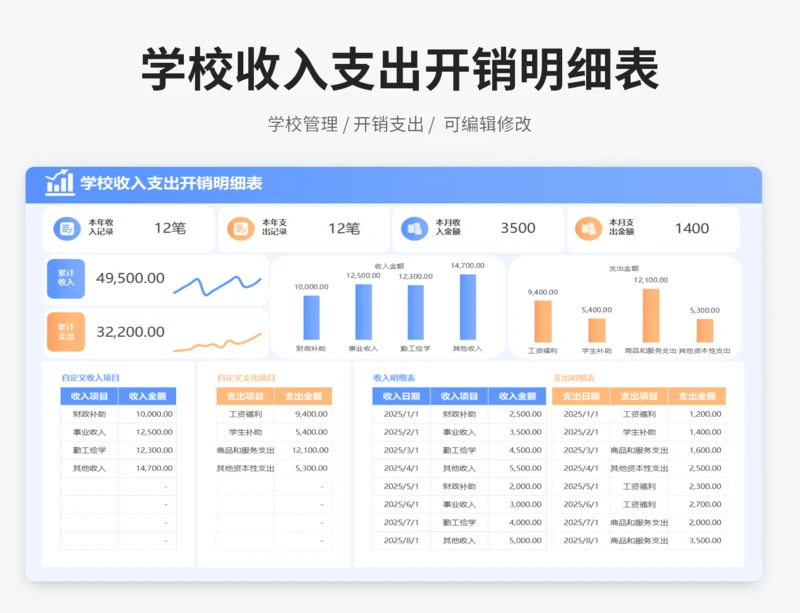Click 支出金额 header in expense detail table
This screenshot has height=613, width=800.
697,396
